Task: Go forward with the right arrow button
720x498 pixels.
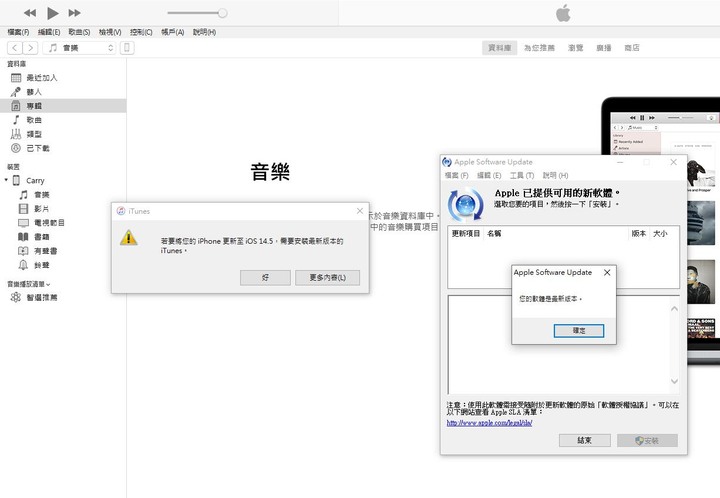Action: (30, 48)
